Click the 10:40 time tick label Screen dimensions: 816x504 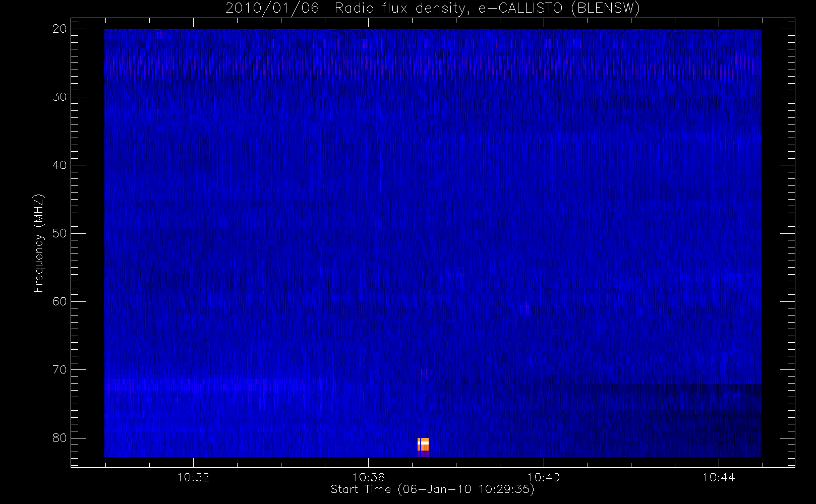click(x=544, y=477)
